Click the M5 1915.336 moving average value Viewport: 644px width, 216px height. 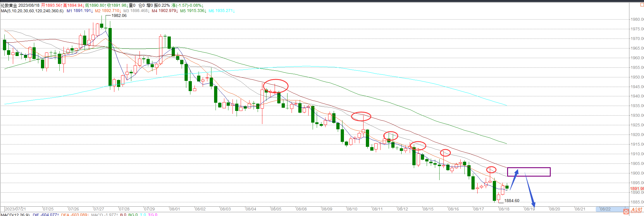pos(193,11)
